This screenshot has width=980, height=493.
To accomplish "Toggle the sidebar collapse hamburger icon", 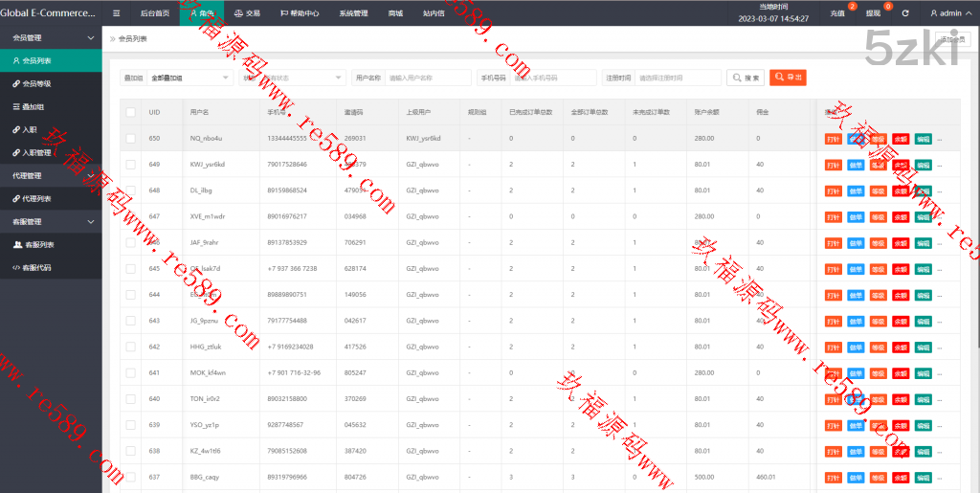I will click(117, 14).
